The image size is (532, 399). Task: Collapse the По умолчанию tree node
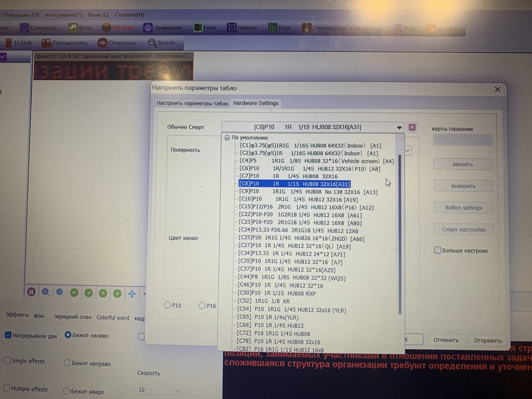(227, 137)
